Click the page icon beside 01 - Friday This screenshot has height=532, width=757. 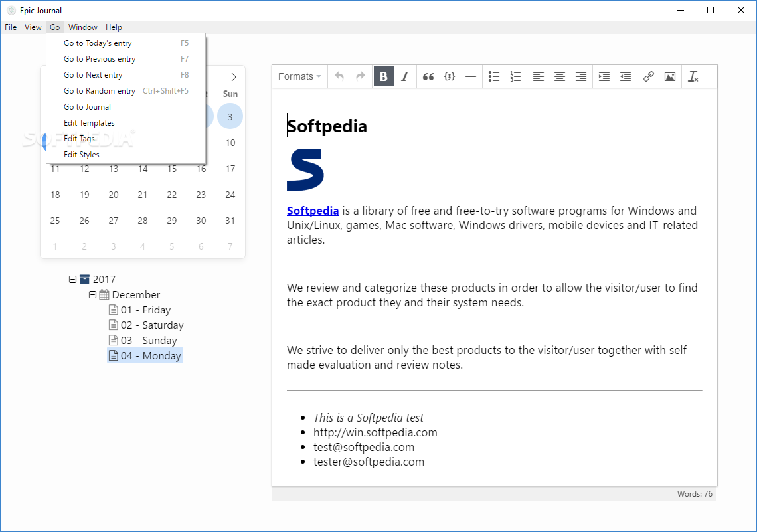(114, 310)
